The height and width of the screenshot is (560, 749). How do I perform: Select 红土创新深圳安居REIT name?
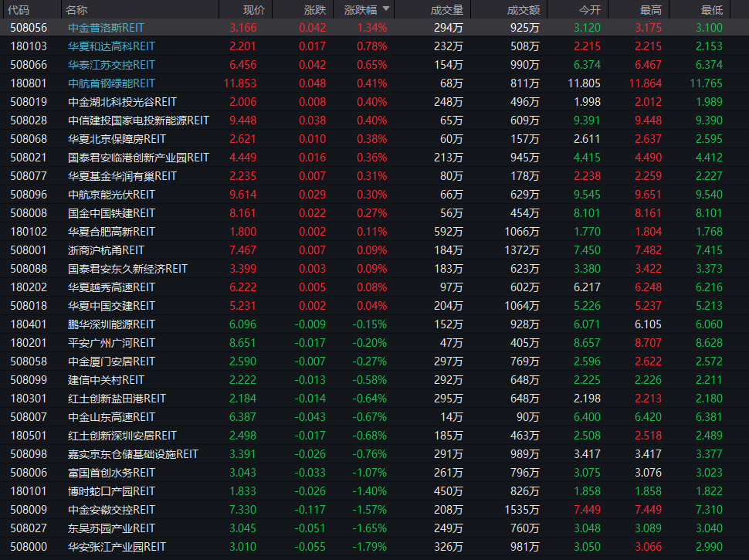tap(122, 436)
